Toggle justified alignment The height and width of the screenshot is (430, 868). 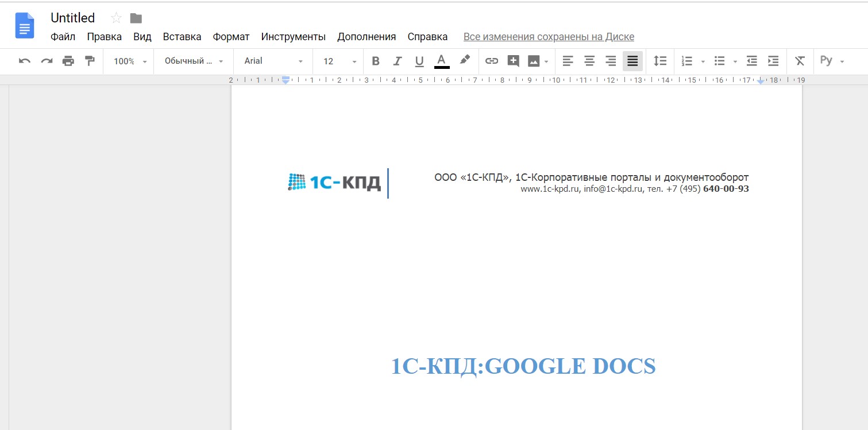[x=632, y=61]
